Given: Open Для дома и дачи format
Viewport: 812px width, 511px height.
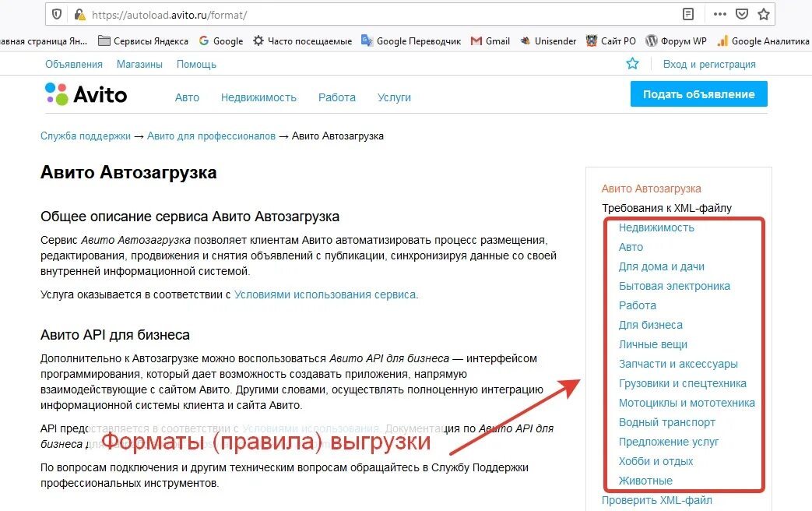Looking at the screenshot, I should click(x=661, y=266).
